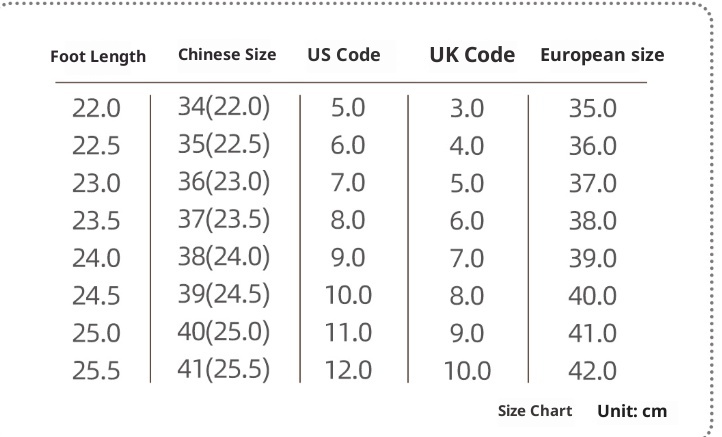722x437 pixels.
Task: Select the UK Code column header
Action: click(472, 55)
